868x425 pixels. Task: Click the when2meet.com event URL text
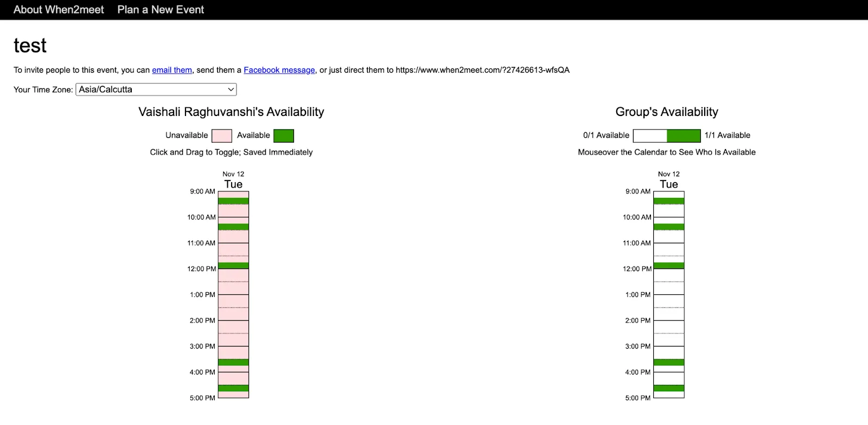tap(483, 70)
